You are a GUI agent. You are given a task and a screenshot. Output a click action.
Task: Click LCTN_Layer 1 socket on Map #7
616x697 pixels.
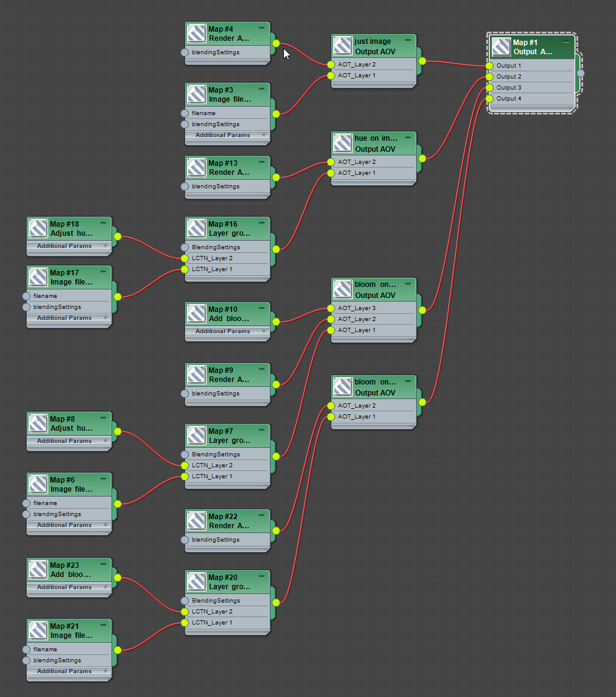[x=185, y=476]
